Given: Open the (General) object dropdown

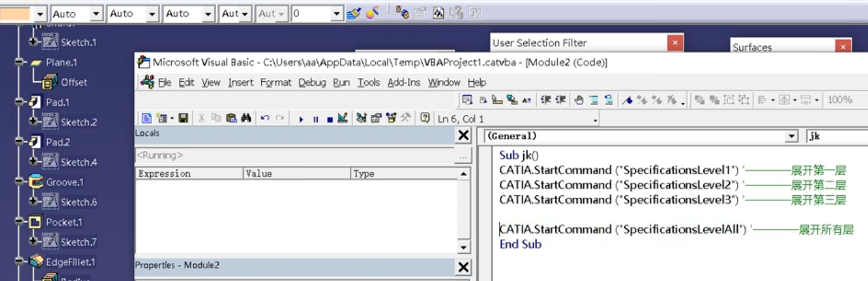Looking at the screenshot, I should [792, 137].
